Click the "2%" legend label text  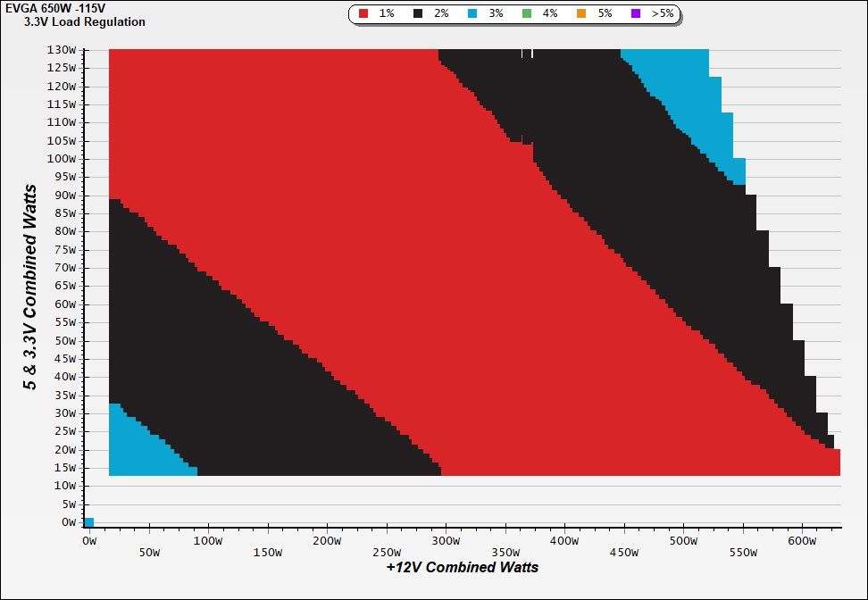[x=441, y=13]
